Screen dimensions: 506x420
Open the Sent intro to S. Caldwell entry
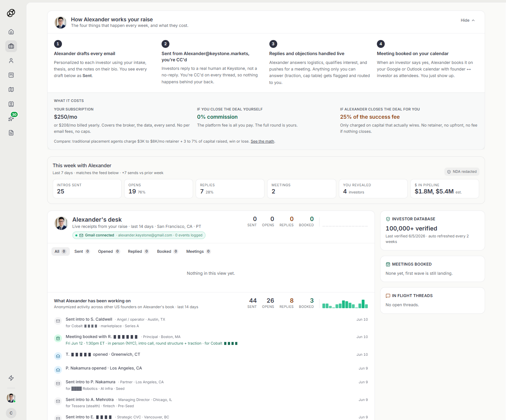(211, 323)
